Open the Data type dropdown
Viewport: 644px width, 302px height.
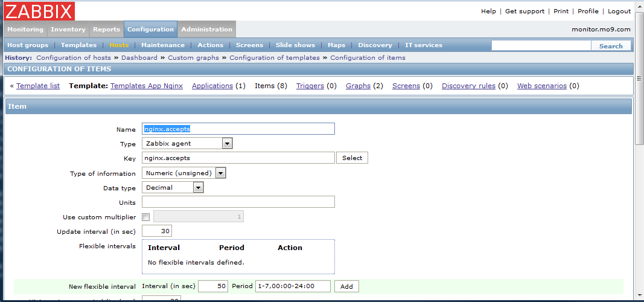pos(173,187)
